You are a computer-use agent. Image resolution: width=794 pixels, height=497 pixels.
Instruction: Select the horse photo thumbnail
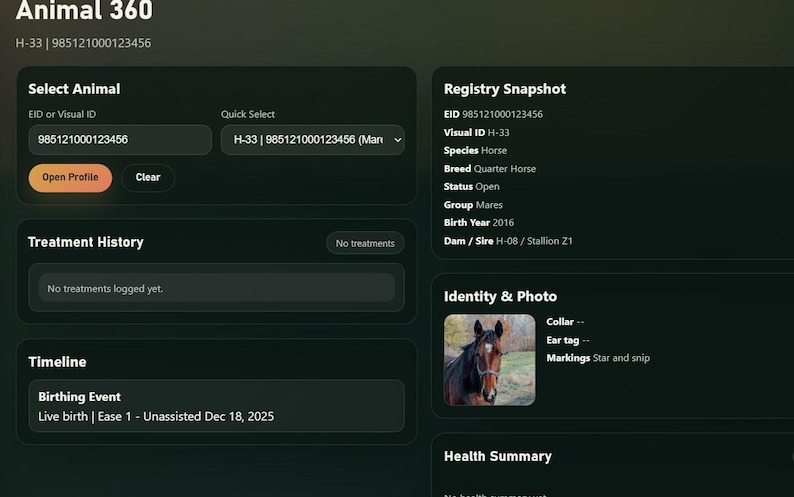coord(490,360)
